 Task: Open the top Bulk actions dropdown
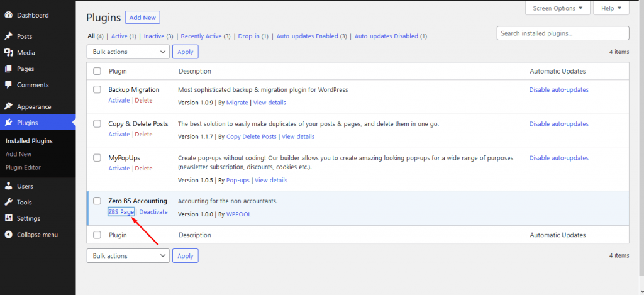tap(128, 52)
